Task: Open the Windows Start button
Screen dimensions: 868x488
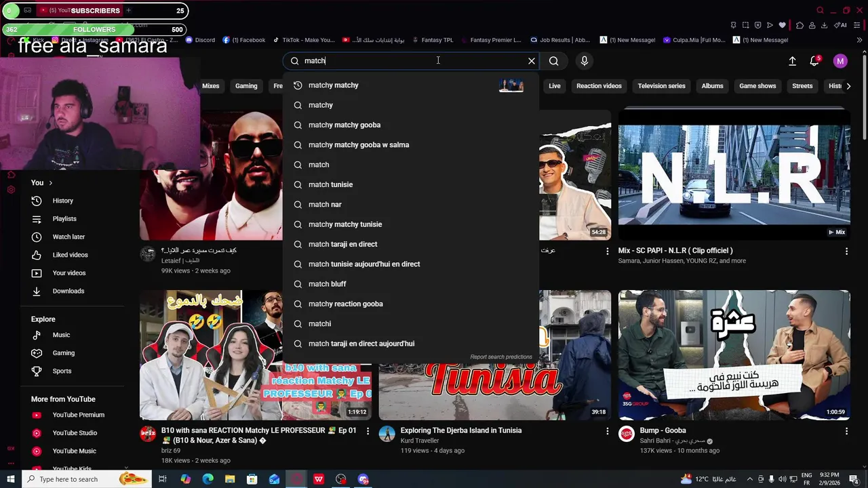Action: (x=11, y=479)
